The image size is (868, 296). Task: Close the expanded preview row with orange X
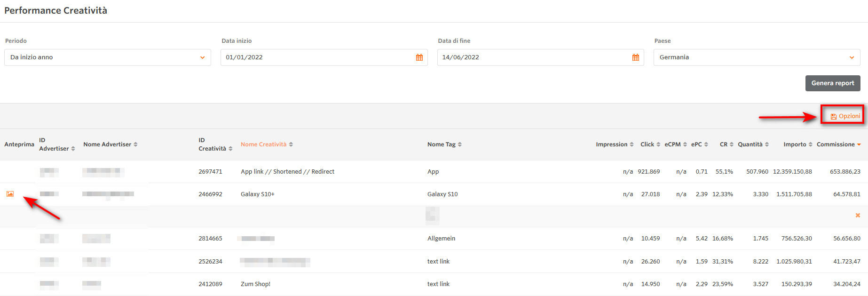pos(858,216)
